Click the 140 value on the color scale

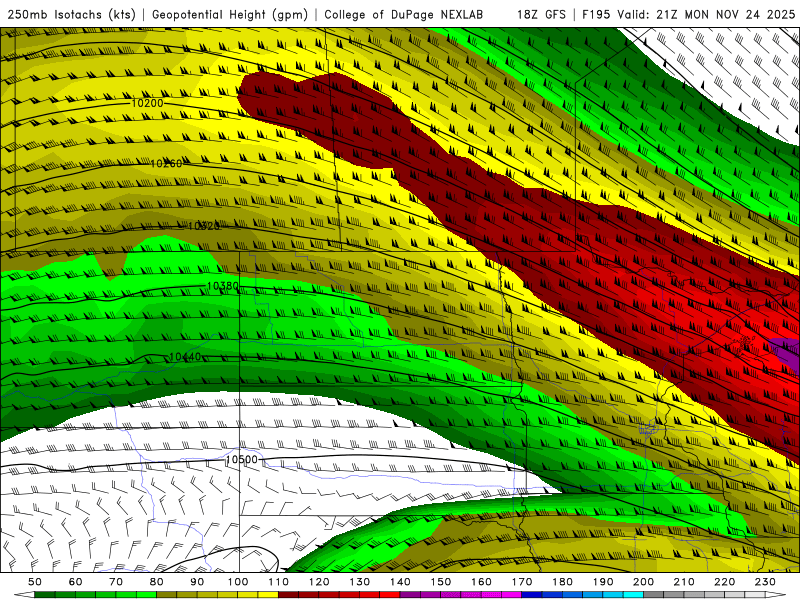pos(400,582)
